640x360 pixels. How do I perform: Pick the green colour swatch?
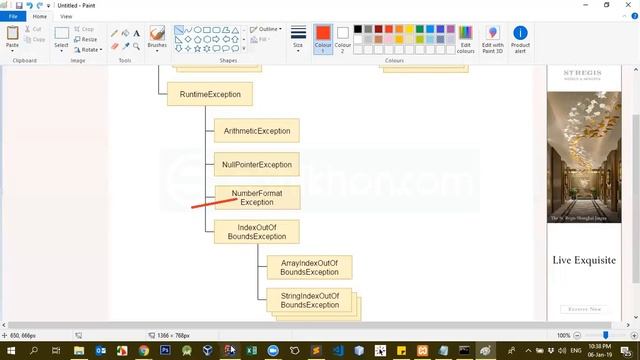pos(420,29)
